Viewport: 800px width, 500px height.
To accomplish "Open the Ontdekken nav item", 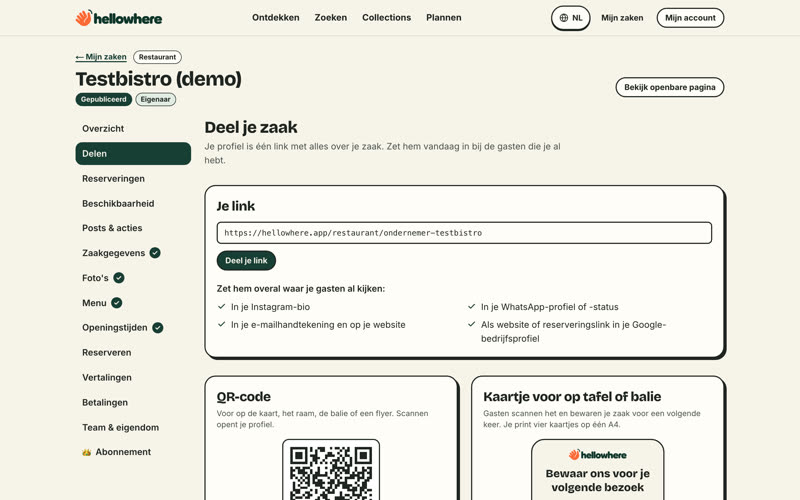I will (x=276, y=17).
